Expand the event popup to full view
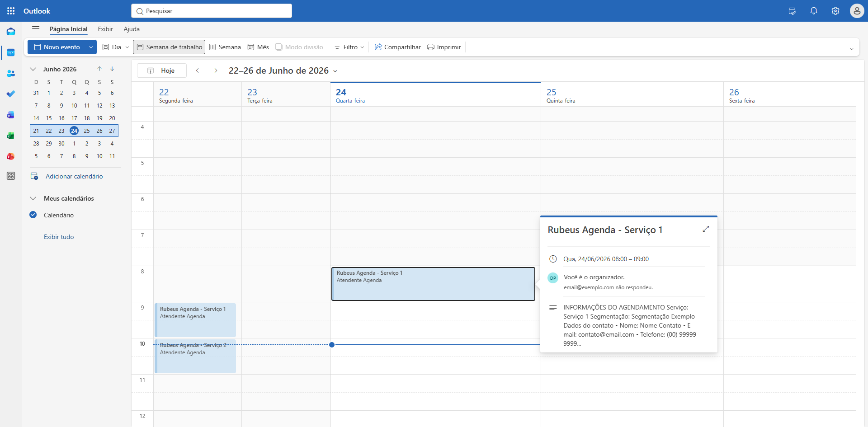Screen dimensions: 868x427 point(706,229)
